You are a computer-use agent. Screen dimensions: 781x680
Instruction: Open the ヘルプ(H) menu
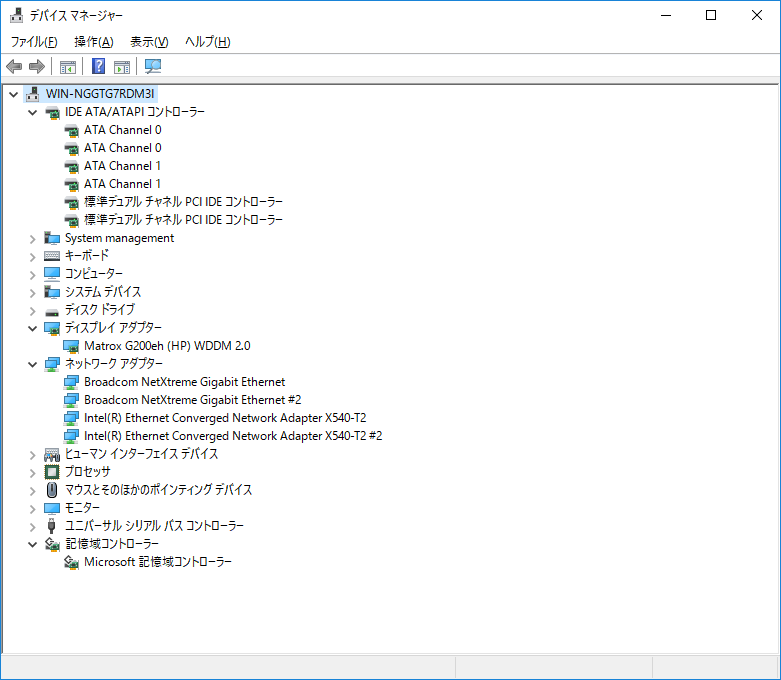click(208, 42)
